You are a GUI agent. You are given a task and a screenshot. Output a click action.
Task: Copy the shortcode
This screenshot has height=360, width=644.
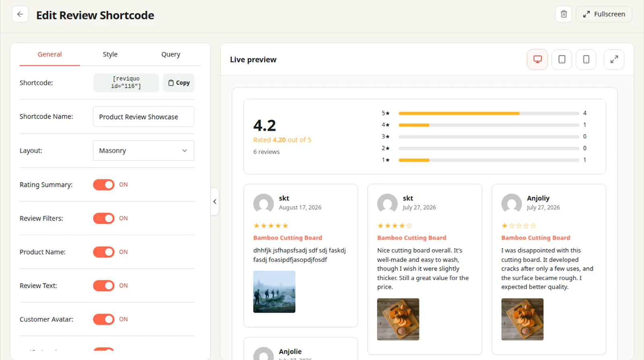coord(179,83)
